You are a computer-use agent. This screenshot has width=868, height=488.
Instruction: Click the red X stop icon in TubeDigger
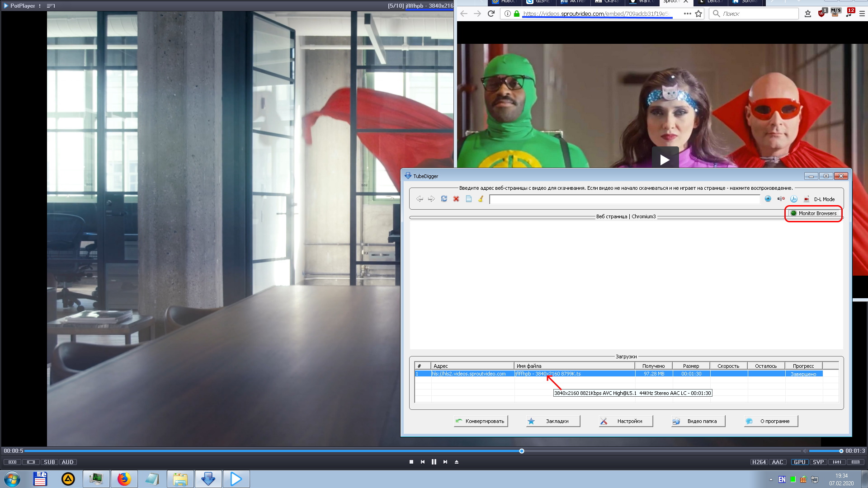click(456, 199)
